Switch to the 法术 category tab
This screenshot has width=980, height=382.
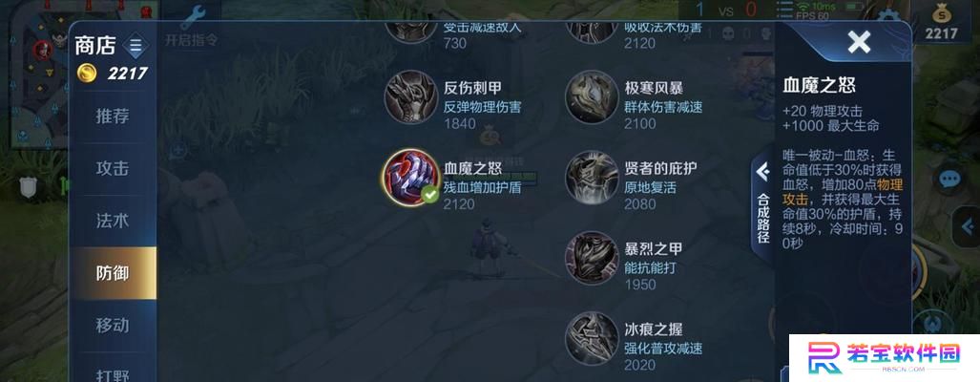[113, 221]
